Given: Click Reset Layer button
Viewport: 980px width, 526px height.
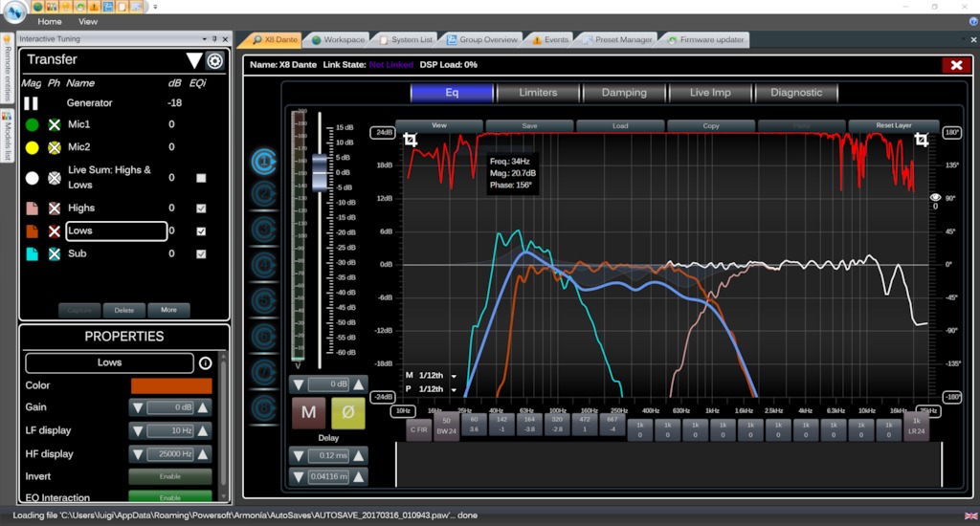Looking at the screenshot, I should pyautogui.click(x=893, y=126).
